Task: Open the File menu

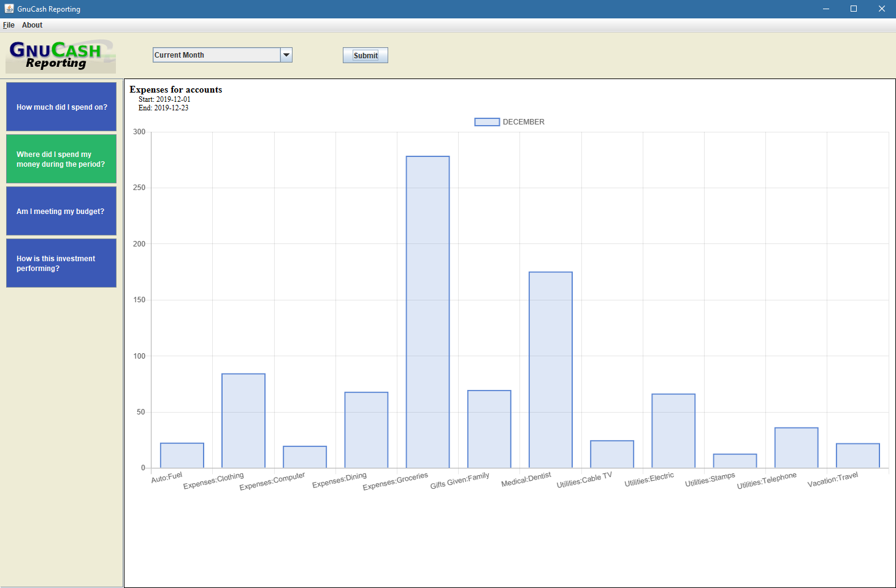Action: click(x=9, y=25)
